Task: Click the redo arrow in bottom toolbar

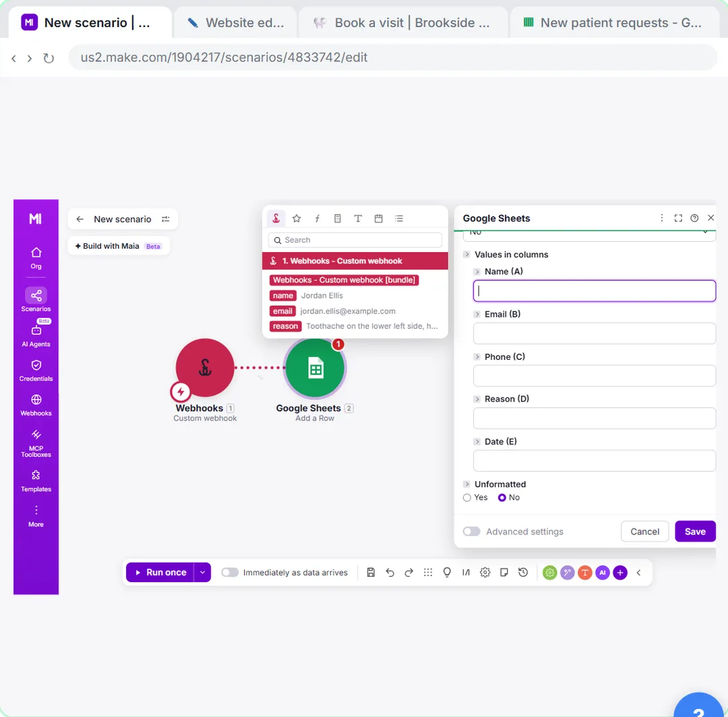Action: point(408,572)
